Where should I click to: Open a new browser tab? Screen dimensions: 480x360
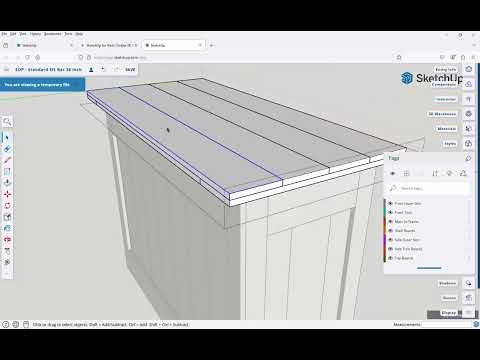[x=211, y=45]
